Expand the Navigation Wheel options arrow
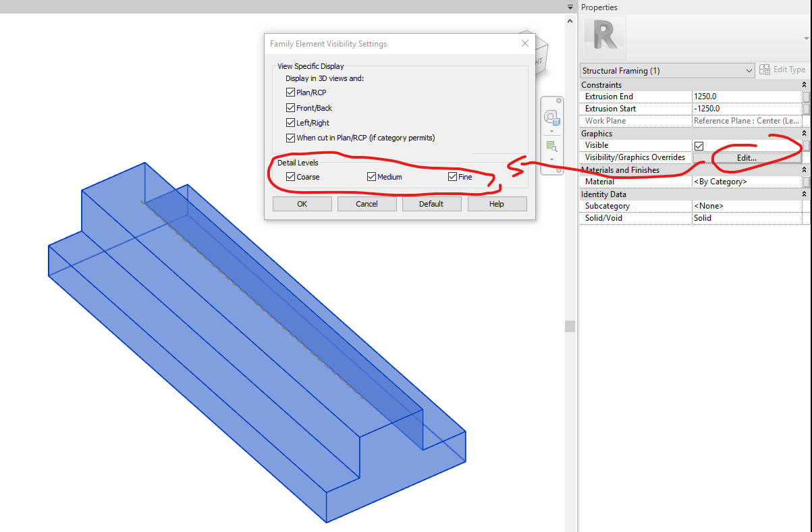This screenshot has width=812, height=532. click(x=552, y=130)
